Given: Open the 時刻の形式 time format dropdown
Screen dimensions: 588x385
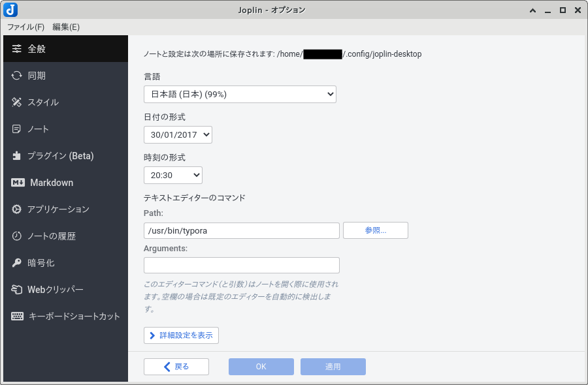Looking at the screenshot, I should pyautogui.click(x=173, y=176).
